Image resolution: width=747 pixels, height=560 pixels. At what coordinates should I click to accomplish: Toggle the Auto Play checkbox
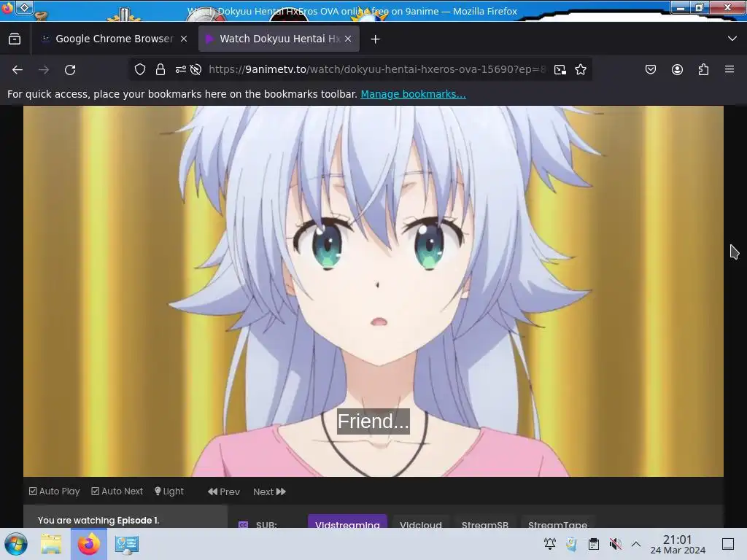coord(54,491)
